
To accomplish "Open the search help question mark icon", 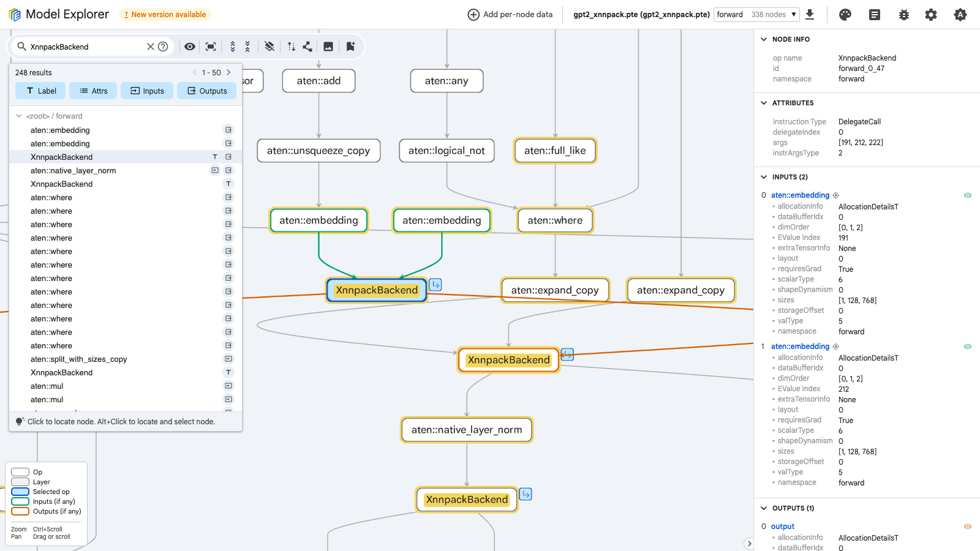I will (163, 47).
